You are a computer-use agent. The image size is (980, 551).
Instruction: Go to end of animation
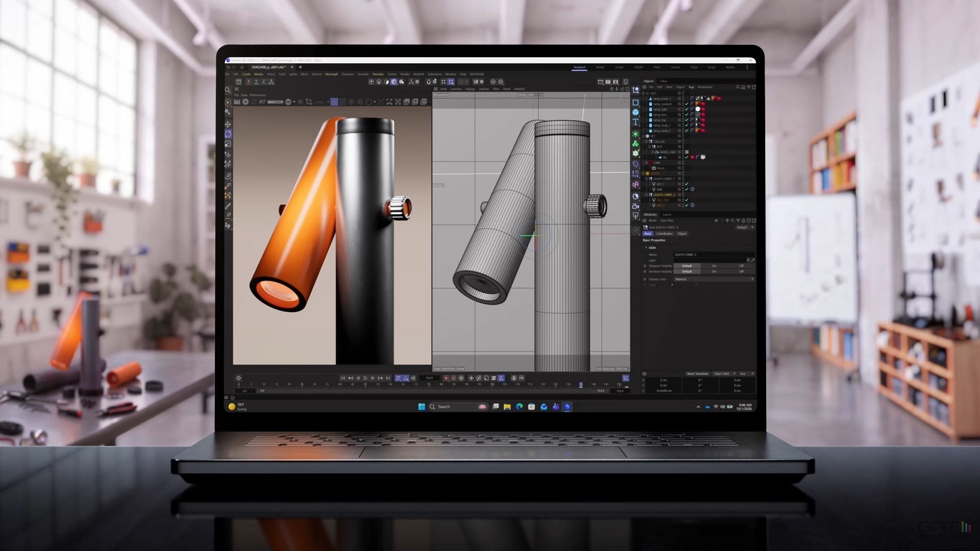click(388, 378)
